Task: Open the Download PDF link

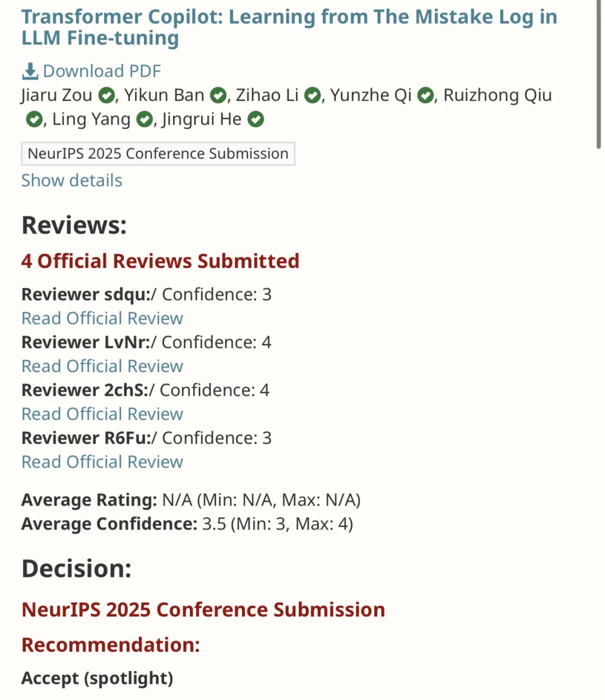Action: click(102, 71)
